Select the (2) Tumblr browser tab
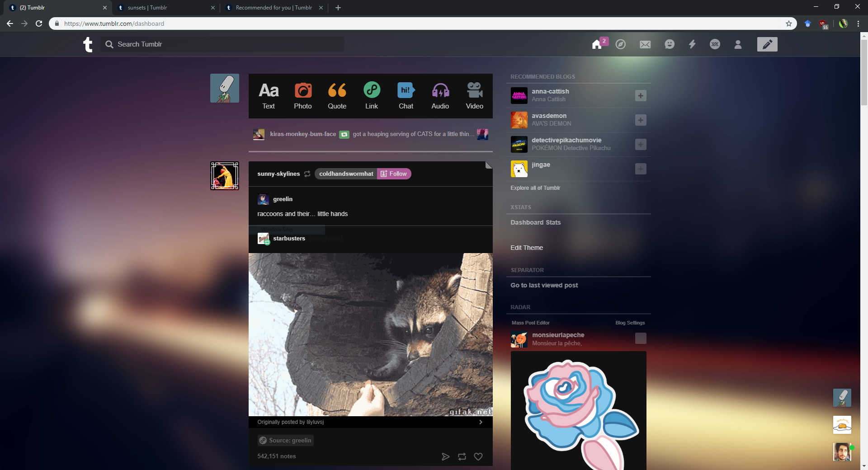The width and height of the screenshot is (868, 470). [x=58, y=8]
